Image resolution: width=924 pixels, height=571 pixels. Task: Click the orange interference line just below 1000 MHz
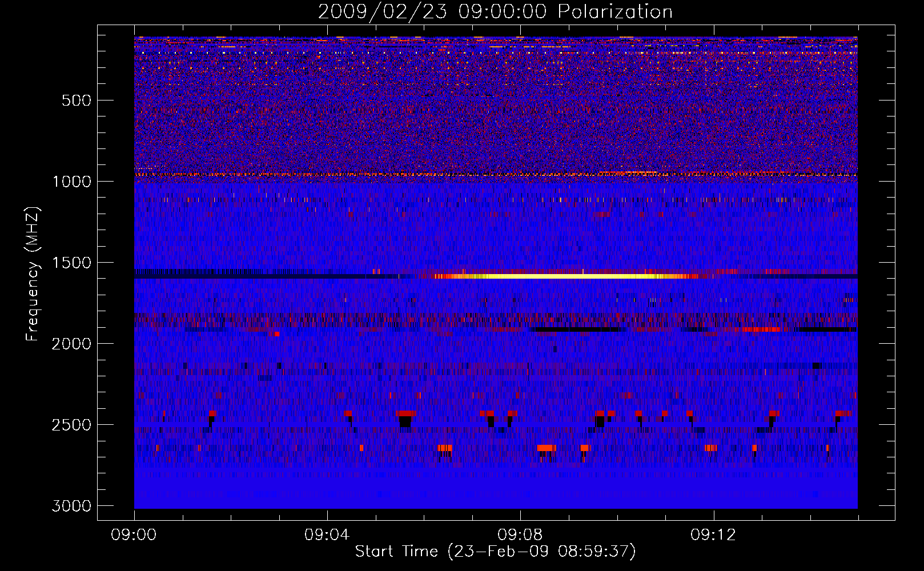[x=495, y=174]
